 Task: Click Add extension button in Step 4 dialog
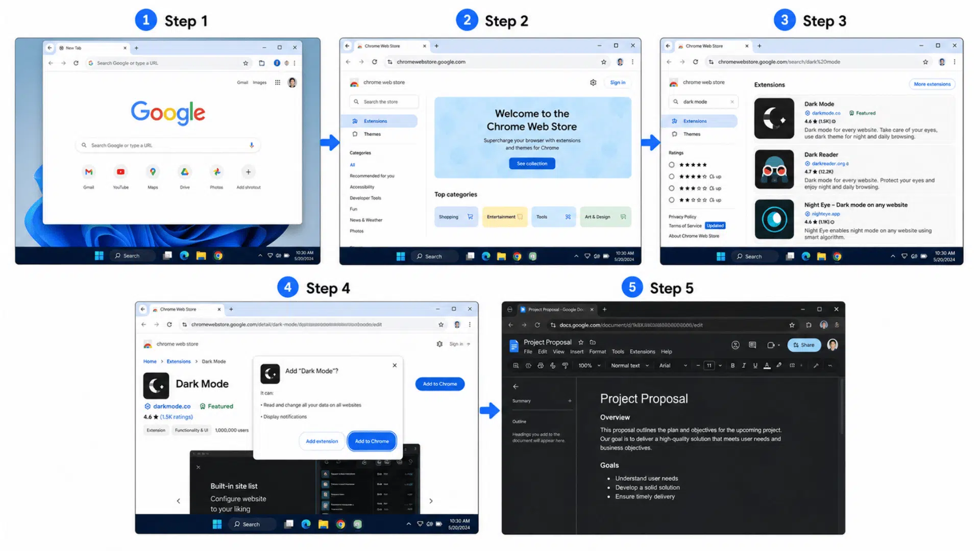322,441
